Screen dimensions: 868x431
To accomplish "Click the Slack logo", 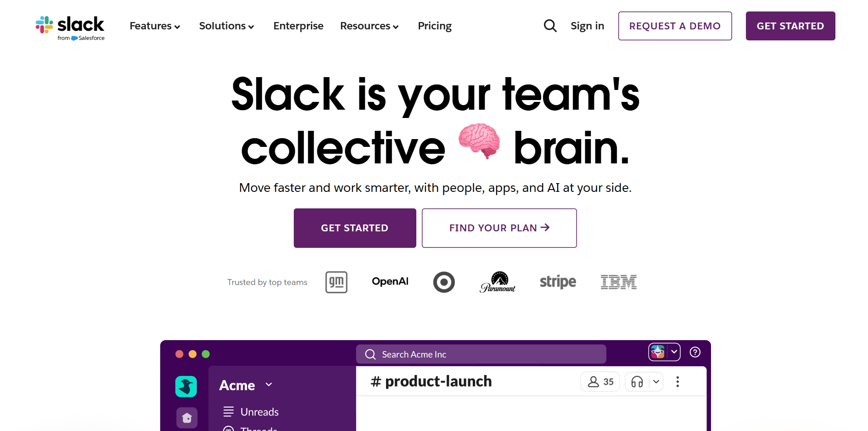I will click(69, 27).
